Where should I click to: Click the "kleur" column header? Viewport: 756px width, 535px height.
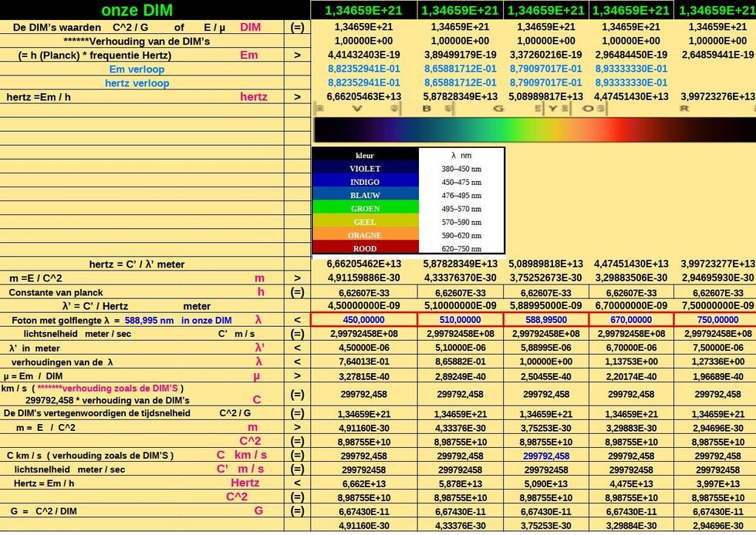[365, 155]
